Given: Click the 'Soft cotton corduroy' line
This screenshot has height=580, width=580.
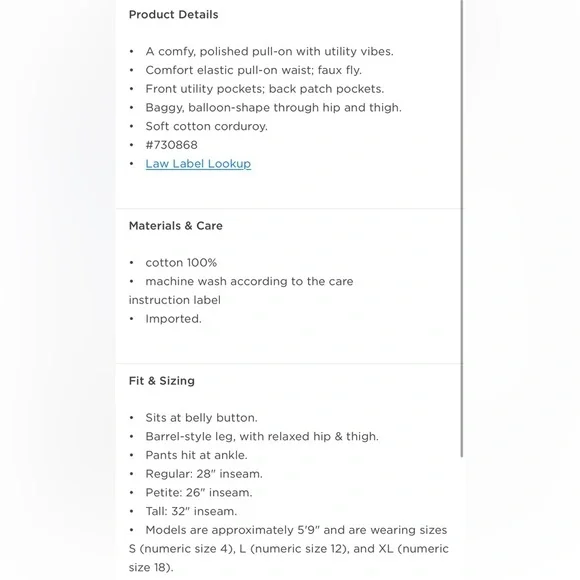Looking at the screenshot, I should point(206,126).
